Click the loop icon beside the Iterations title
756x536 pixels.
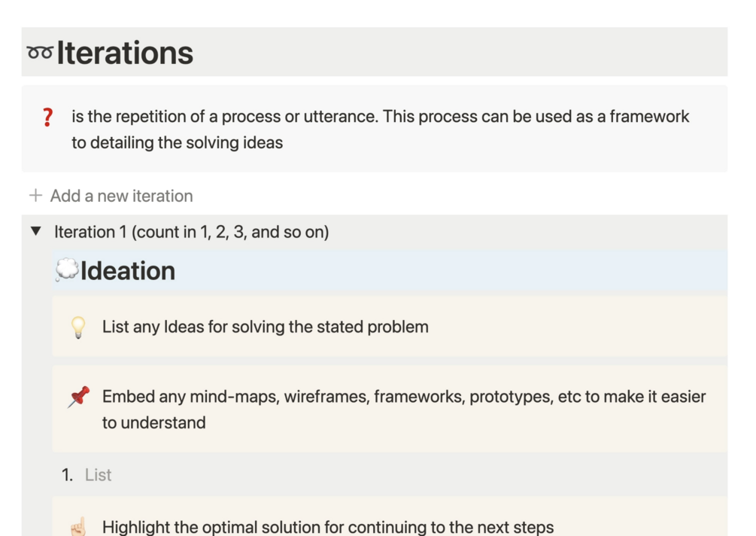[40, 53]
